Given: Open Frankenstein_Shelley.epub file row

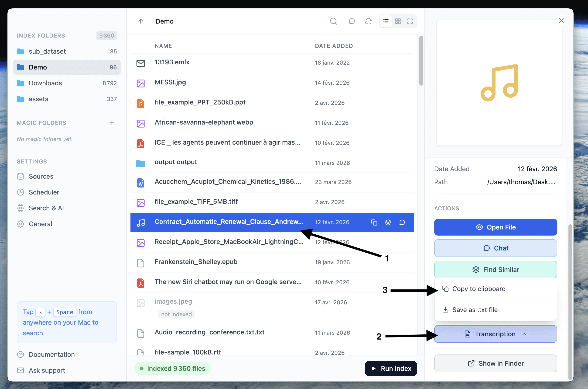Looking at the screenshot, I should 196,262.
